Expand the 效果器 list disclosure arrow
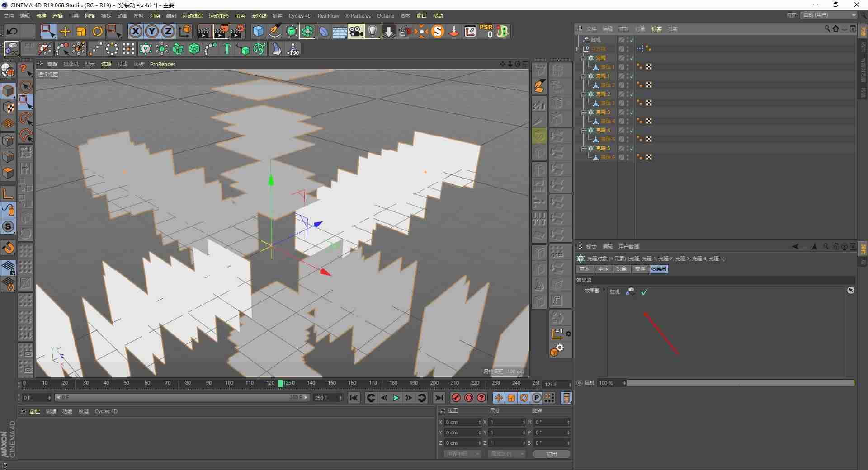868x470 pixels. tap(604, 290)
